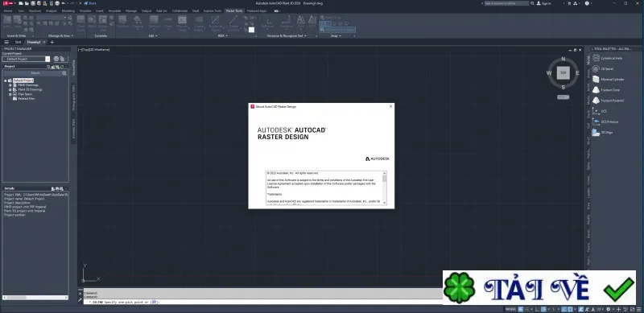Viewport: 644px width, 313px height.
Task: Select the Frustum Cone tool
Action: click(606, 90)
